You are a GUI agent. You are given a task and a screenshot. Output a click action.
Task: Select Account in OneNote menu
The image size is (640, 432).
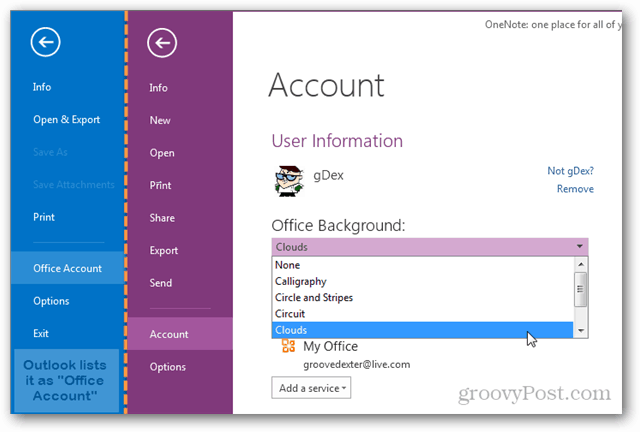[x=180, y=334]
